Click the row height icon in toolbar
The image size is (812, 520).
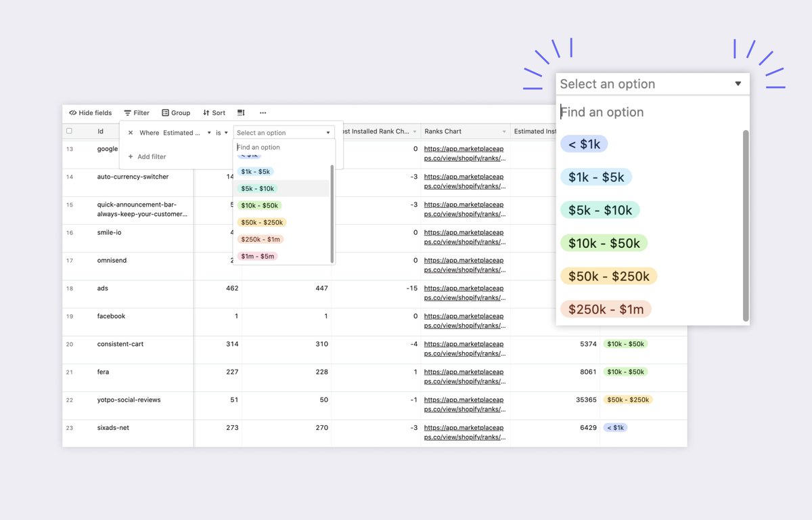pyautogui.click(x=241, y=113)
